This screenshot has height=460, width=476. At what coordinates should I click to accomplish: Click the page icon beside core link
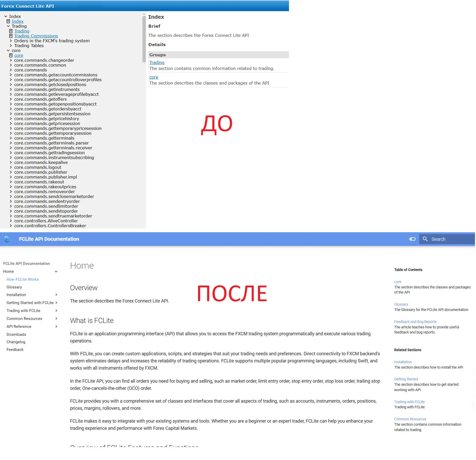point(11,55)
